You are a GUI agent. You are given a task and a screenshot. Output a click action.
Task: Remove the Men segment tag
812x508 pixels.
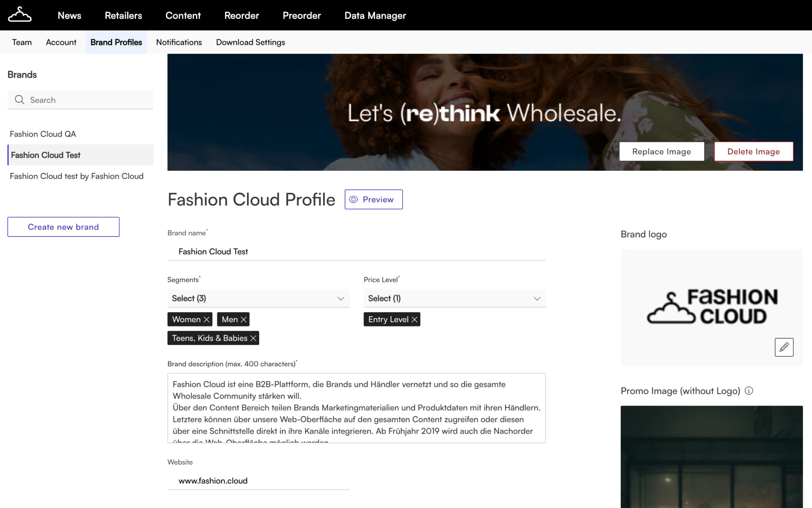[x=244, y=319]
